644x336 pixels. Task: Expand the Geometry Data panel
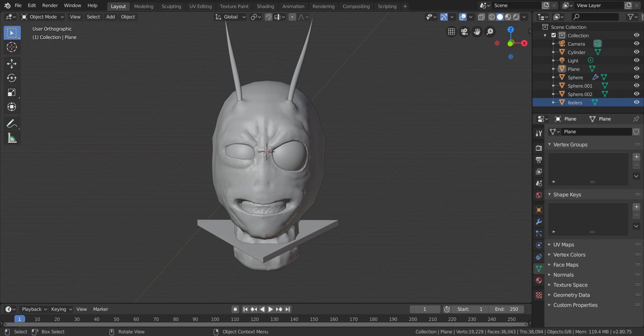(x=550, y=295)
